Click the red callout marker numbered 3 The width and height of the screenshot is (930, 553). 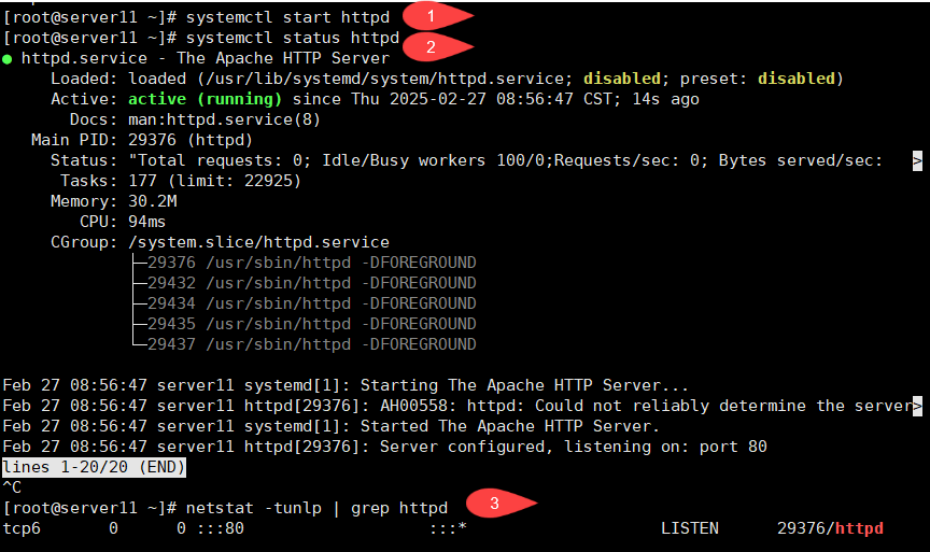[500, 503]
